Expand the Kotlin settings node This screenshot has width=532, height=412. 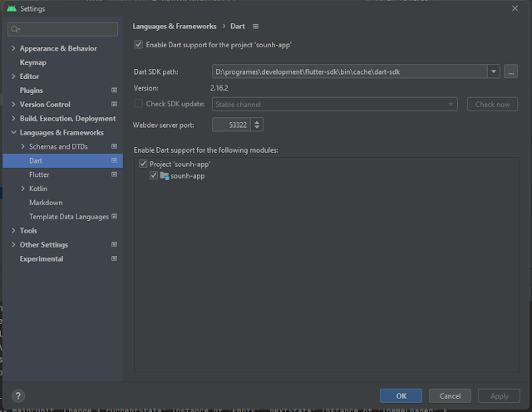click(22, 189)
